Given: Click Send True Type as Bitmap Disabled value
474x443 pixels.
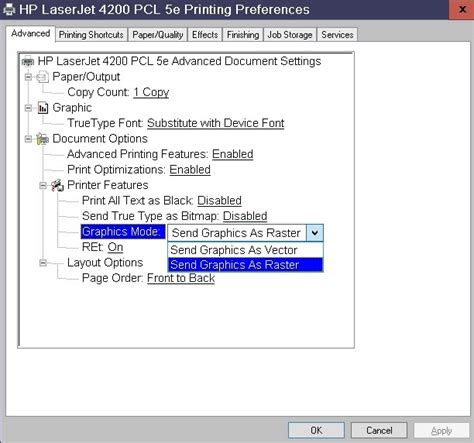Looking at the screenshot, I should [245, 216].
